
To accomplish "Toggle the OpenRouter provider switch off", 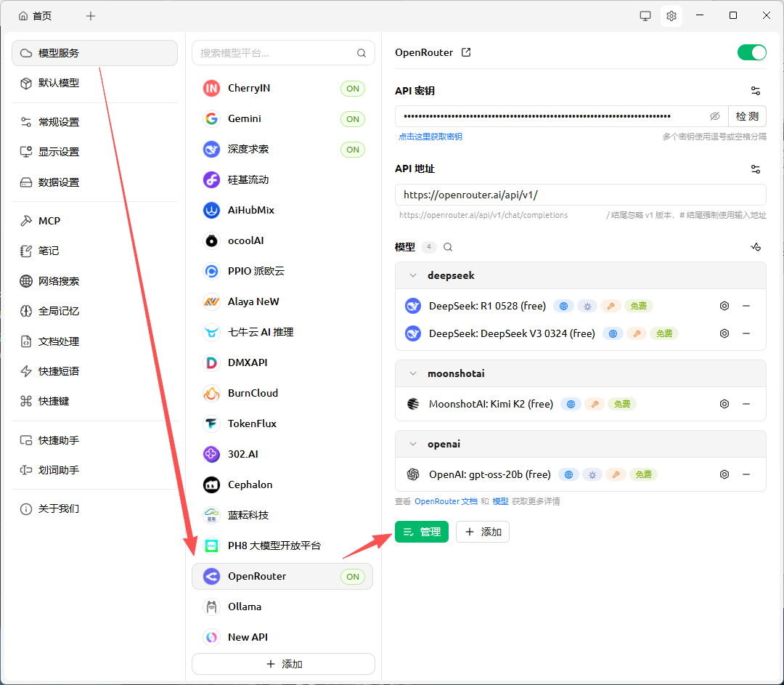I will click(751, 52).
